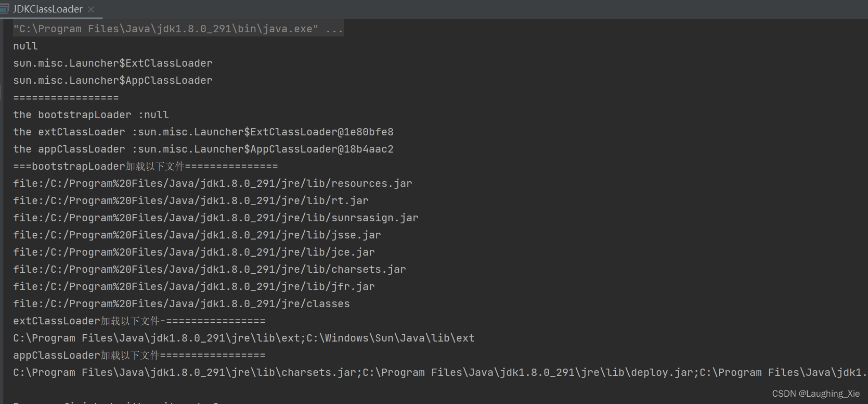Click the left gutter strip of the console

point(4,208)
